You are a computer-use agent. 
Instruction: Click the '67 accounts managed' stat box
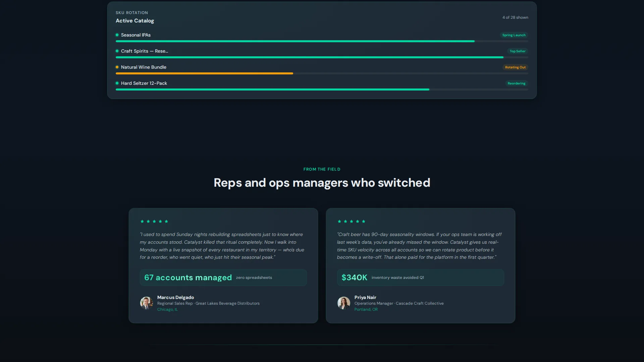[223, 278]
